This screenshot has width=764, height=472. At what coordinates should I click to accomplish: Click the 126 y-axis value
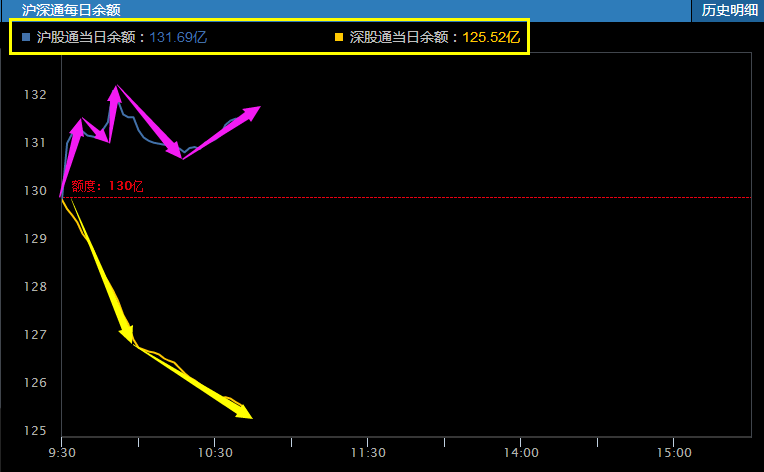pos(35,383)
